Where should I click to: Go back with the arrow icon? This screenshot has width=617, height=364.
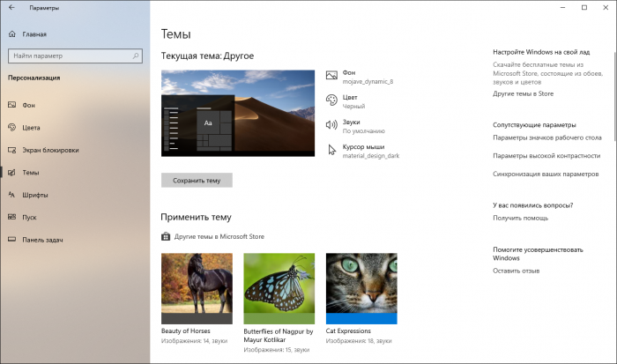tap(11, 7)
